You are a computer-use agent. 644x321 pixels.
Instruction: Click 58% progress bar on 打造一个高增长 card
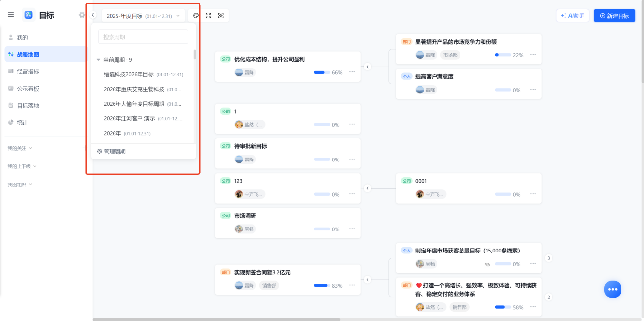tap(503, 307)
